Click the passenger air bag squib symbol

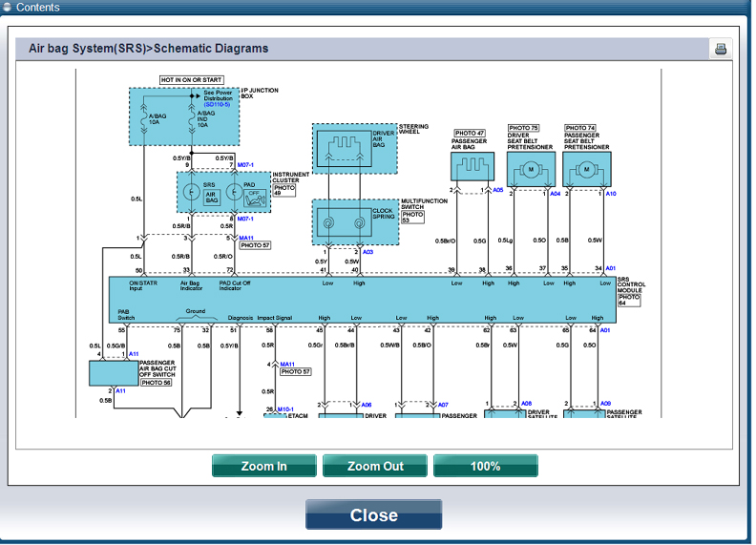click(x=472, y=167)
